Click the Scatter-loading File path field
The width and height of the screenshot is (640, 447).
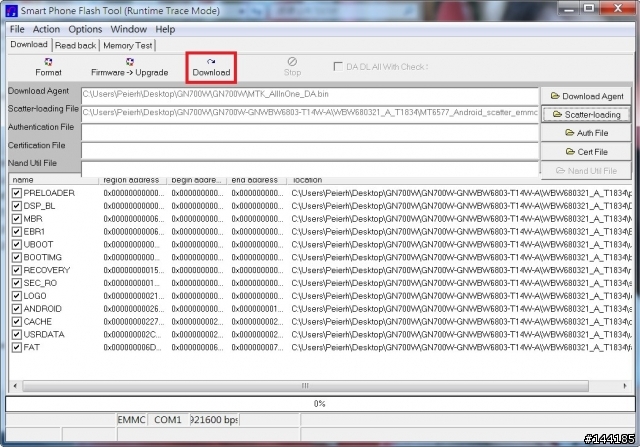click(310, 114)
